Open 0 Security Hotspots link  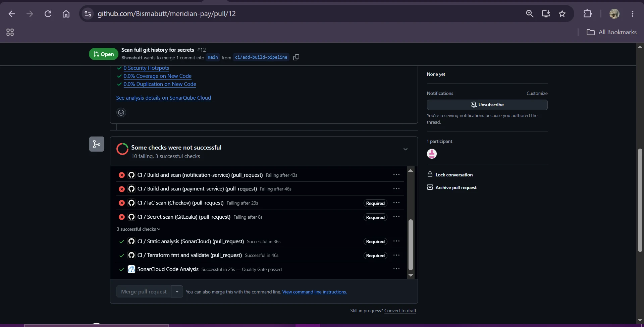tap(146, 68)
